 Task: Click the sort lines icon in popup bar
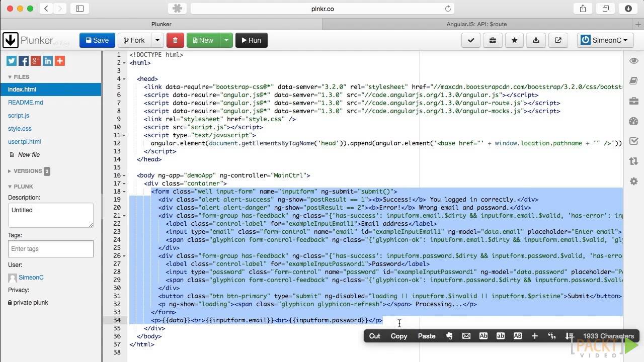(x=569, y=336)
